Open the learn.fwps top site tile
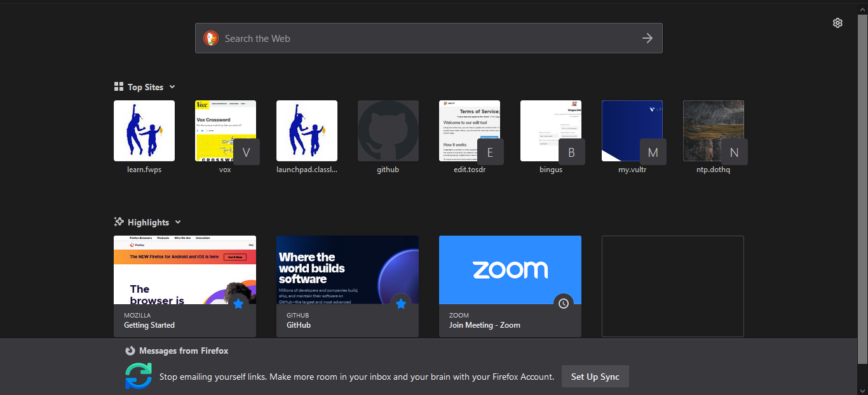Screen dimensions: 868x395 coord(144,131)
